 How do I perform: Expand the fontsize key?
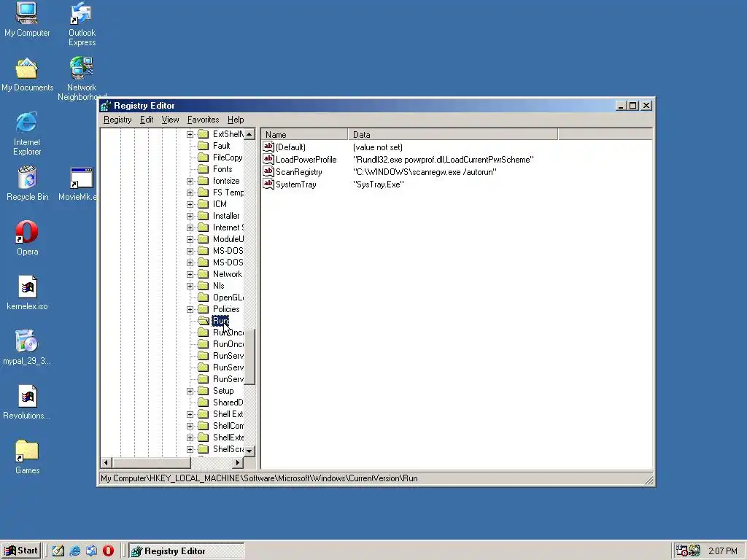click(190, 181)
